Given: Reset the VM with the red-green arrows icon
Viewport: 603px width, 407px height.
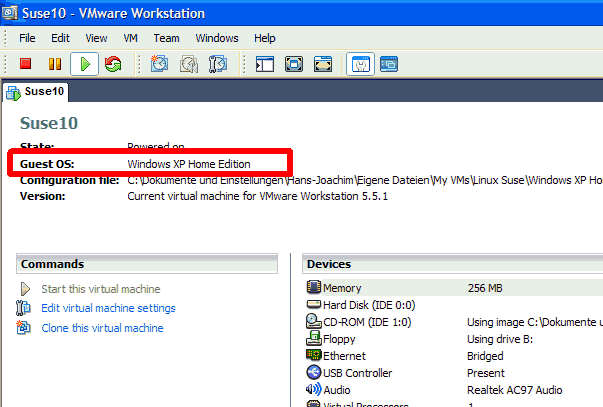Looking at the screenshot, I should [113, 64].
